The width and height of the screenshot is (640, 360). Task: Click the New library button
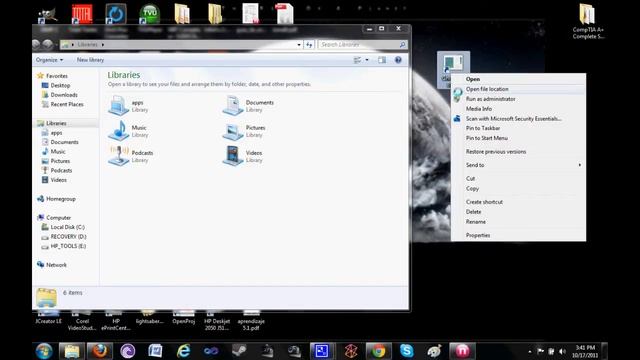pyautogui.click(x=90, y=60)
